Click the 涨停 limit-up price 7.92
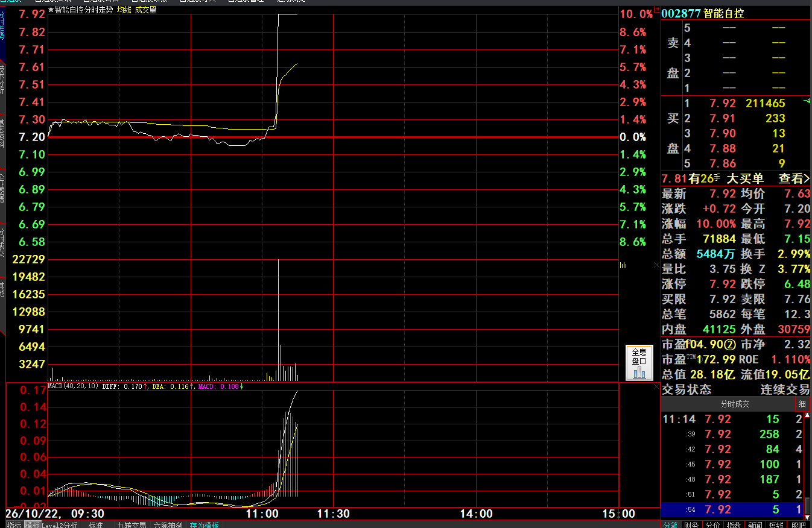The height and width of the screenshot is (528, 812). 723,284
